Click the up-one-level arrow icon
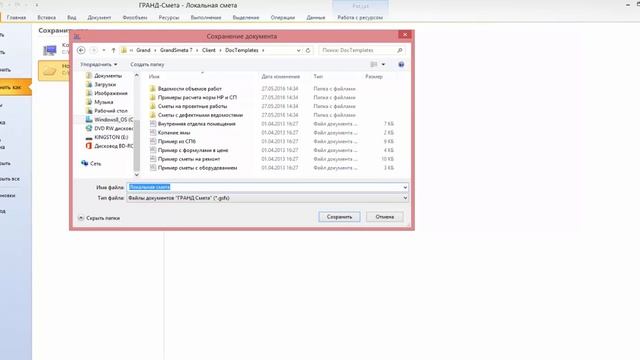Image resolution: width=640 pixels, height=360 pixels. (113, 50)
